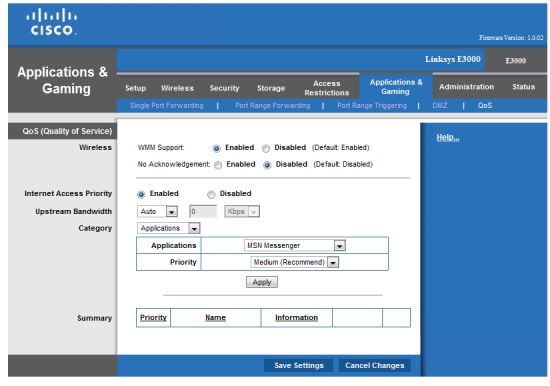This screenshot has width=550, height=386.
Task: Click the E3000 label in header corner
Action: coord(516,61)
